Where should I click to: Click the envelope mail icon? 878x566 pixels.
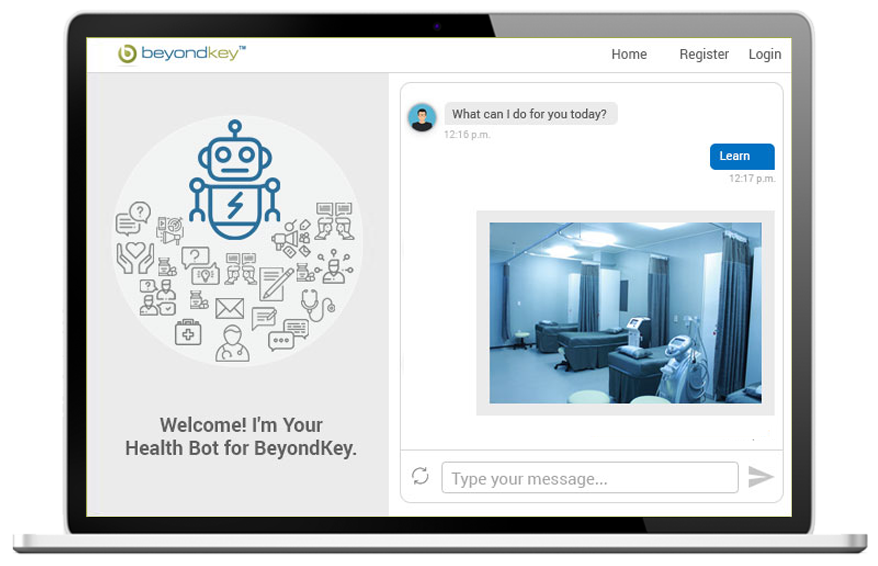(230, 309)
